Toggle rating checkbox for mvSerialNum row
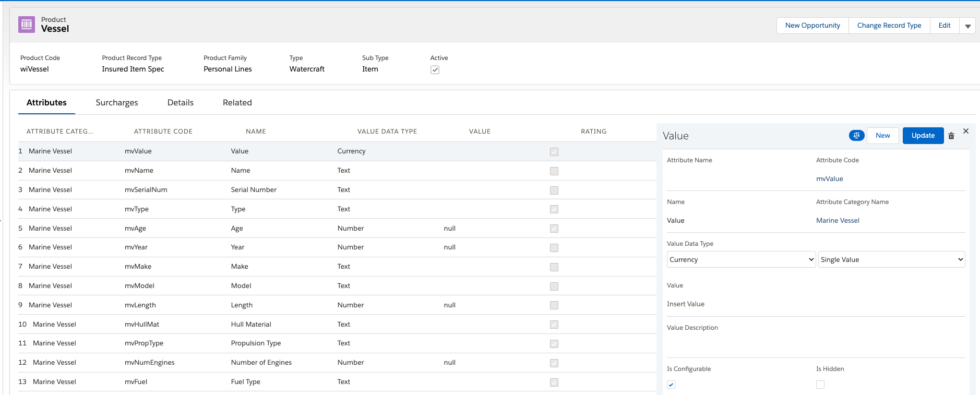 point(554,190)
